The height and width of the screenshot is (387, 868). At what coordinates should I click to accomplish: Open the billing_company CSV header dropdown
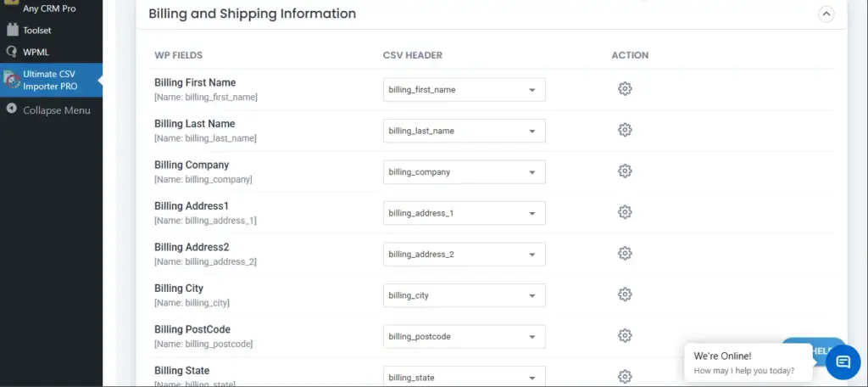(x=464, y=172)
